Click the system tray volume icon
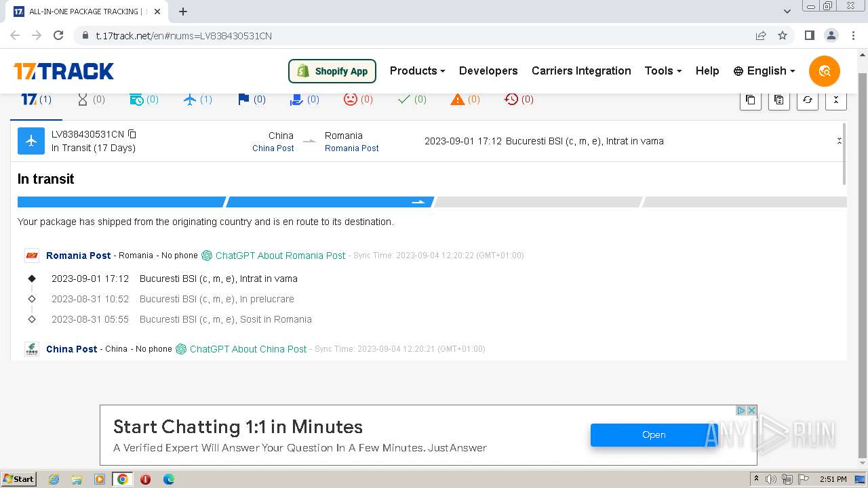Image resolution: width=868 pixels, height=488 pixels. (x=771, y=479)
